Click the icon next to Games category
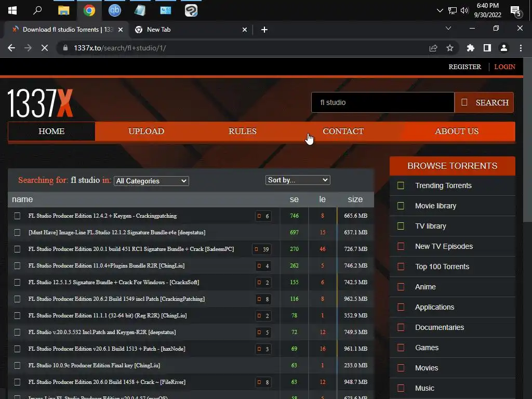Screen dimensions: 532x399 (401, 348)
